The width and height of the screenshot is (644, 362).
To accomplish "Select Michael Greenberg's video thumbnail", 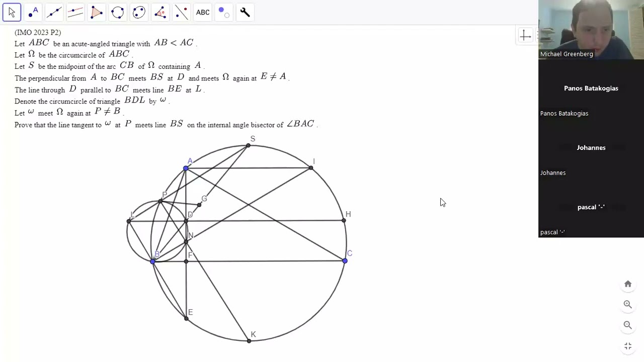I will 591,30.
